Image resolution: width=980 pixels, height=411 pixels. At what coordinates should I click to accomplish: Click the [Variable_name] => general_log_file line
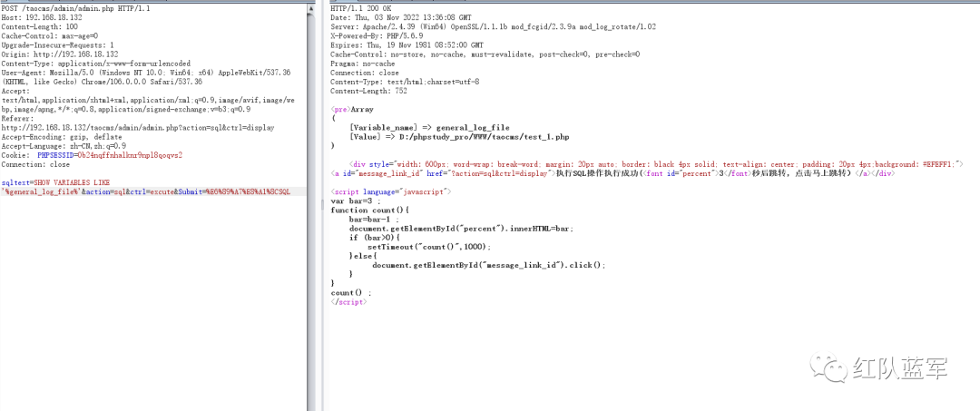coord(429,127)
